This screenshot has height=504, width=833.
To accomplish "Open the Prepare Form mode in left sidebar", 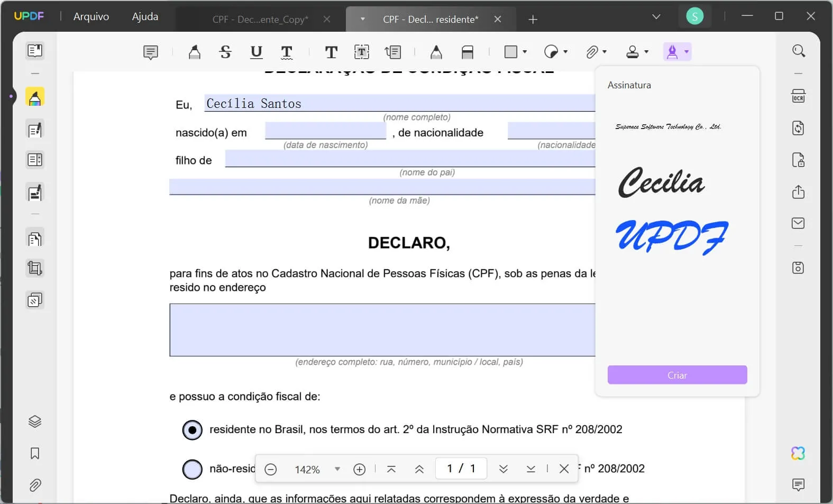I will (35, 160).
